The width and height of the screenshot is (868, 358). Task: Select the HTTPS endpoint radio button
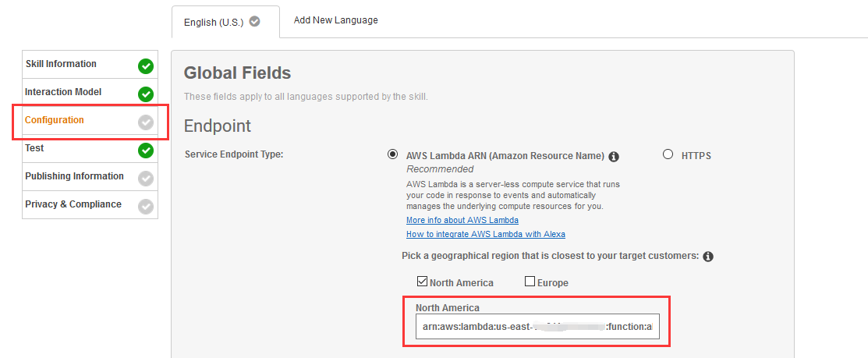tap(668, 154)
